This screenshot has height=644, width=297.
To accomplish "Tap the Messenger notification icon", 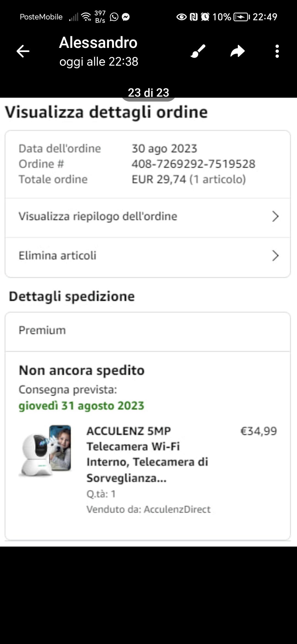I will [x=126, y=17].
